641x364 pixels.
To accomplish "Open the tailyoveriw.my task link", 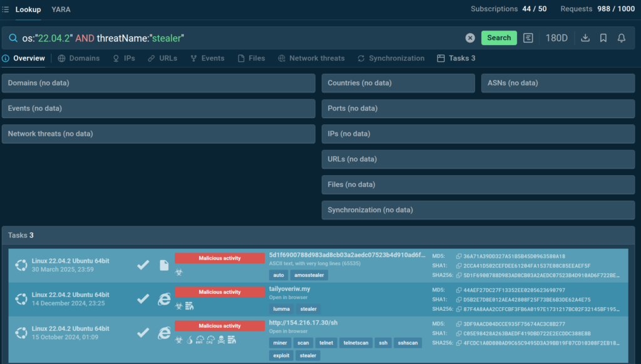I will click(289, 289).
